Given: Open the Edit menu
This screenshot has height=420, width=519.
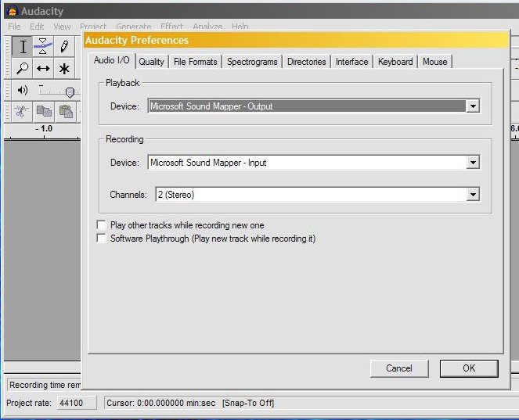Looking at the screenshot, I should [x=37, y=27].
